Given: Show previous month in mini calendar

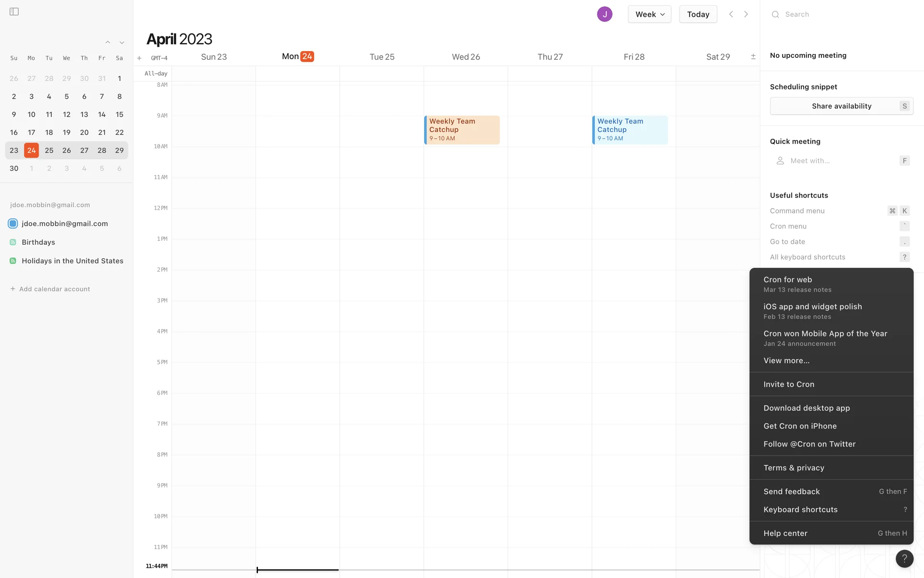Looking at the screenshot, I should pos(108,42).
